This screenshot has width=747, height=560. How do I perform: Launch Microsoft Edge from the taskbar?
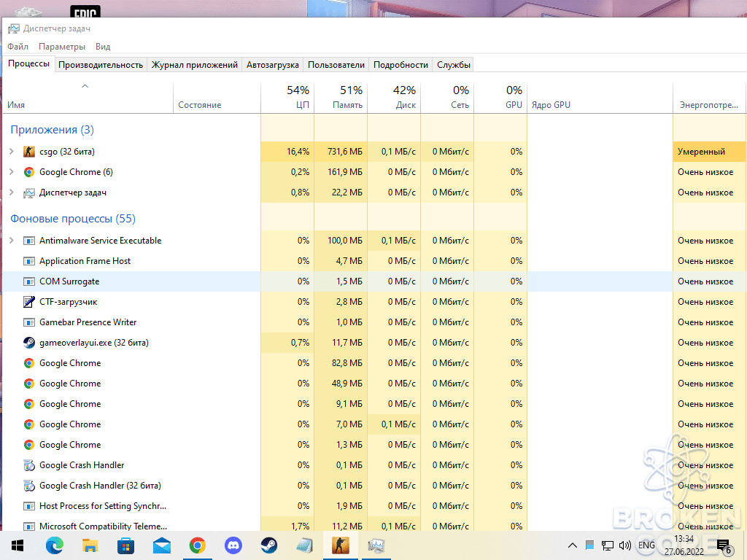54,545
